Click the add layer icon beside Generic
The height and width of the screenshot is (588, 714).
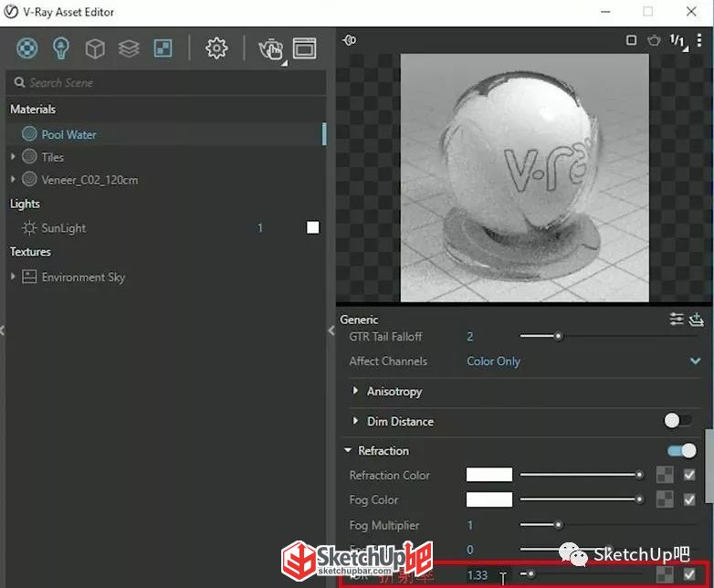pyautogui.click(x=697, y=320)
